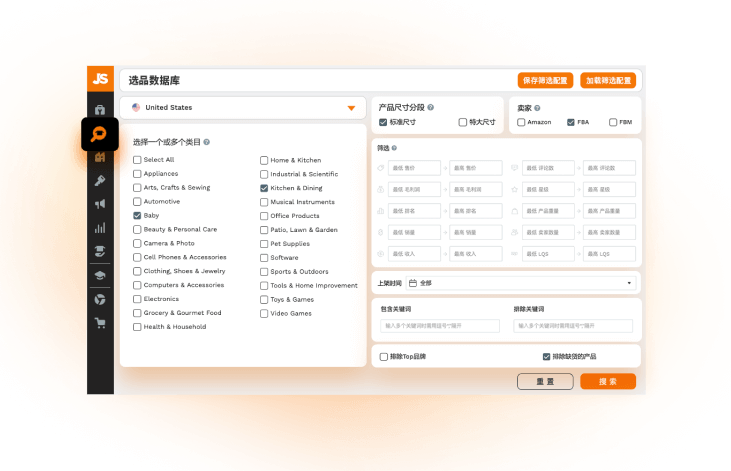Click the price tag icon beside 最低 售价
The image size is (731, 471).
point(381,168)
